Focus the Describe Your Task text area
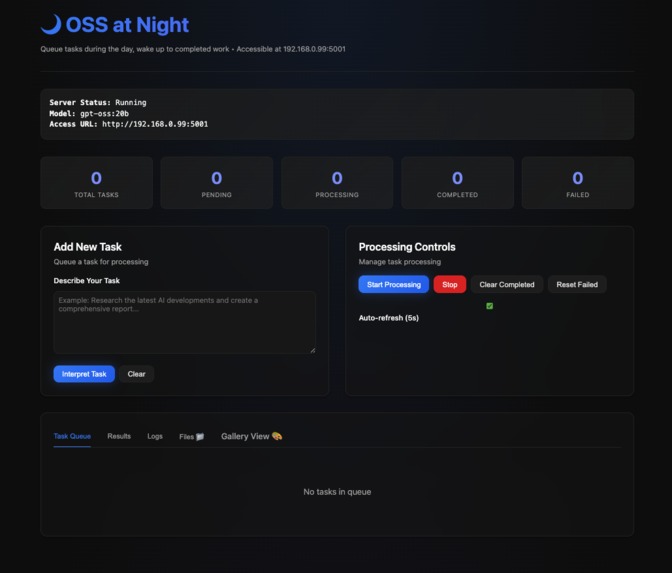This screenshot has width=672, height=573. point(185,322)
